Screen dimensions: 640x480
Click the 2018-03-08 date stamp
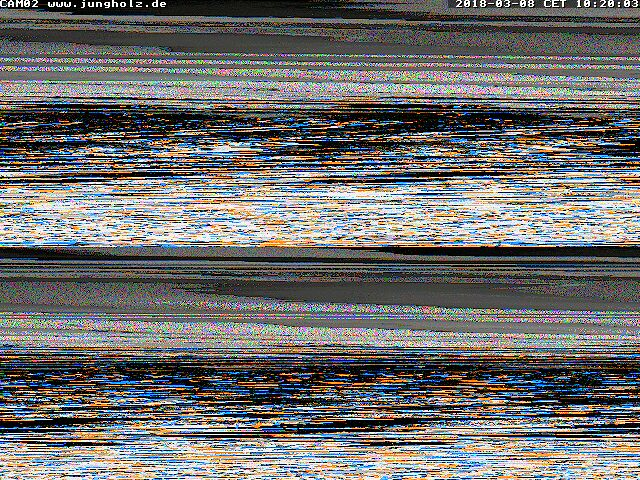[x=496, y=5]
